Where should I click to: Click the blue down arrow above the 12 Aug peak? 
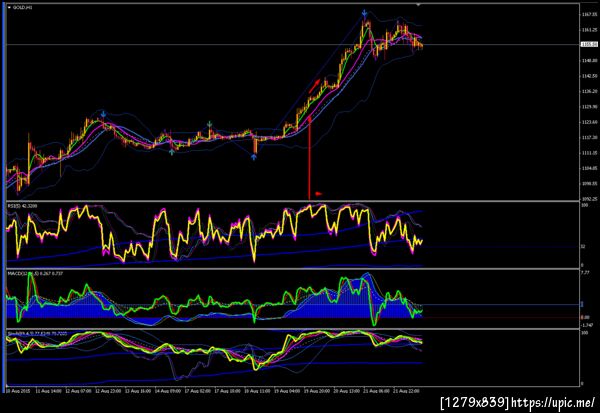pyautogui.click(x=104, y=114)
